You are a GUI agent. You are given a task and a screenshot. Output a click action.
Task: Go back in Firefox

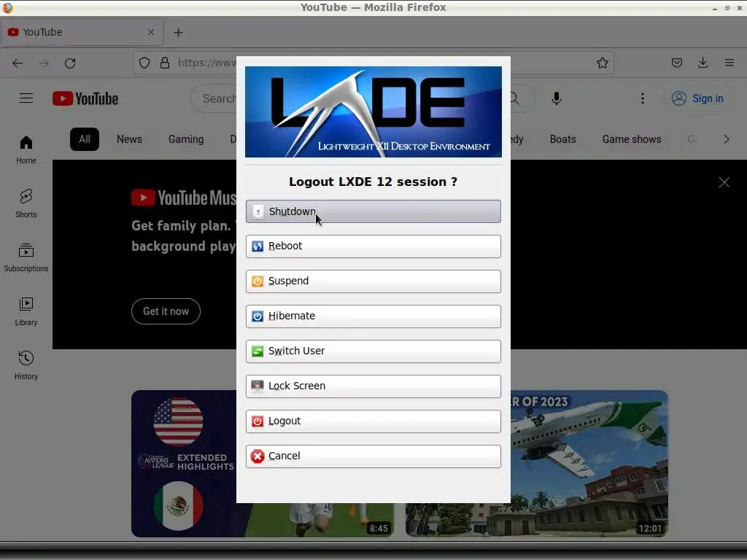pos(18,63)
